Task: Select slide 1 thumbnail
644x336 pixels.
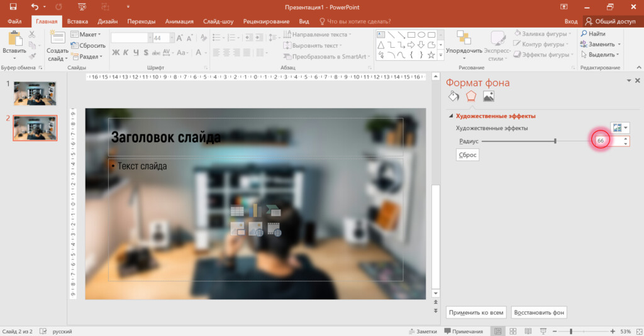Action: click(x=35, y=93)
